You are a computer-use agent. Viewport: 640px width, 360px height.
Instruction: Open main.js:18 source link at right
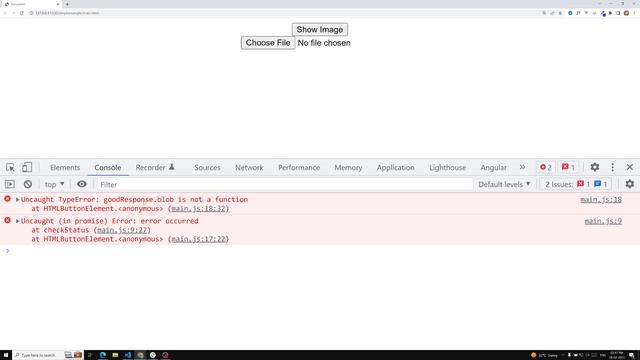(x=601, y=199)
